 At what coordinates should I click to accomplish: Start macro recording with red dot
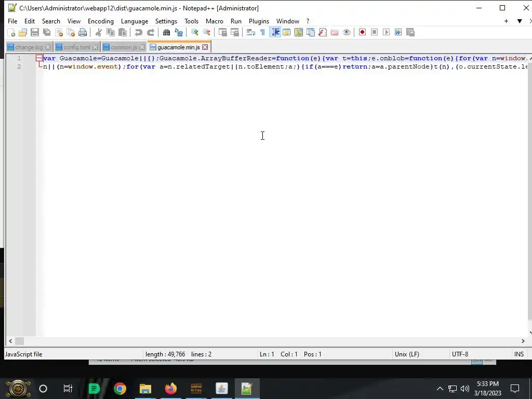point(362,32)
